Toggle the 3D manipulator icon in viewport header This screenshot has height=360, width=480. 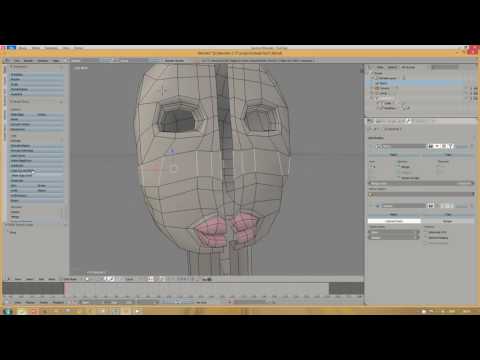pos(106,279)
